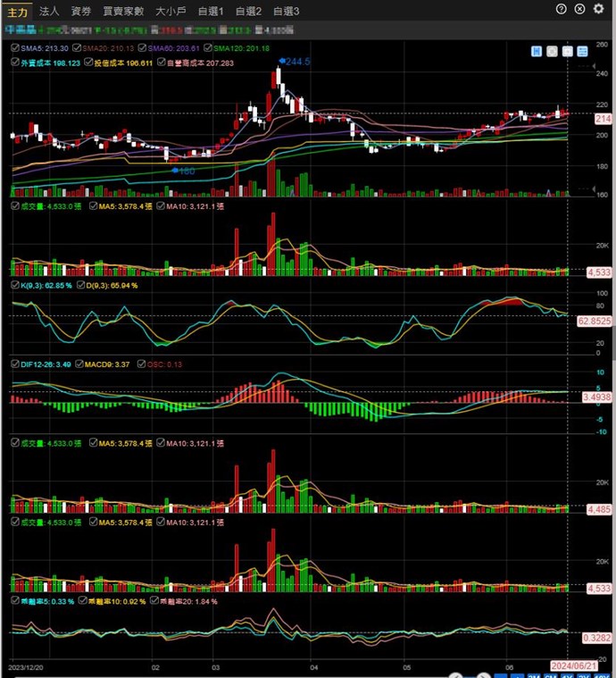The height and width of the screenshot is (678, 616).
Task: Toggle the 自營商成本 checkbox
Action: click(162, 63)
